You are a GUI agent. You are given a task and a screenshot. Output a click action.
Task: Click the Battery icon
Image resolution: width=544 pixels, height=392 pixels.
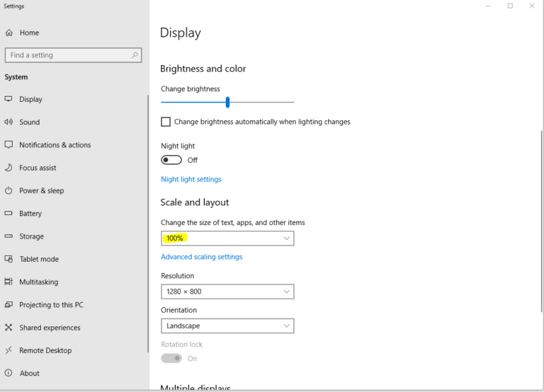pyautogui.click(x=8, y=214)
